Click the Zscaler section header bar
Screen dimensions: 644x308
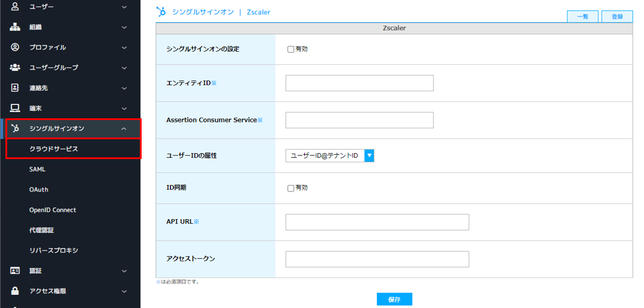[x=394, y=28]
